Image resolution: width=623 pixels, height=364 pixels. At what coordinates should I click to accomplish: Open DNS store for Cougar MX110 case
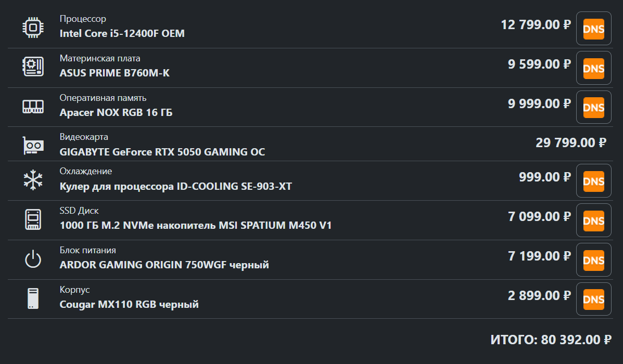point(594,299)
